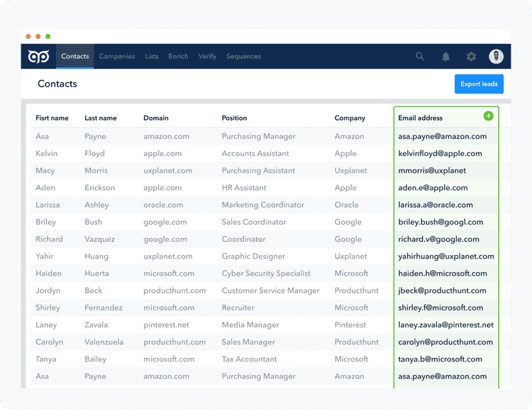Select email carolyn@producthunt.com
532x409 pixels.
coord(445,342)
